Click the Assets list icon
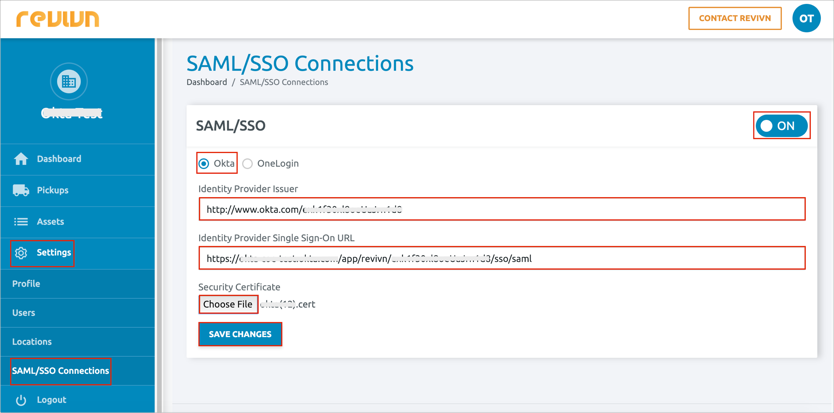This screenshot has width=834, height=413. 21,222
